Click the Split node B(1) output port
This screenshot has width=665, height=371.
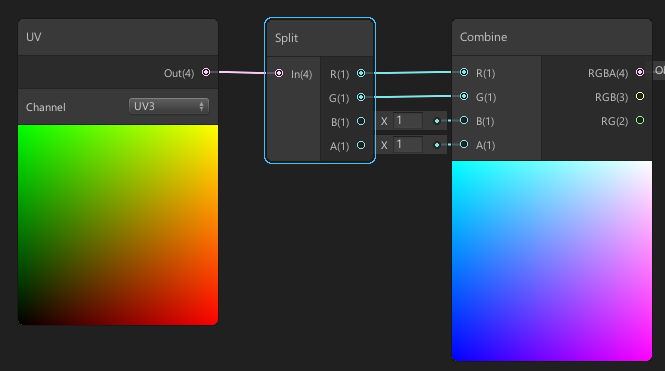361,121
